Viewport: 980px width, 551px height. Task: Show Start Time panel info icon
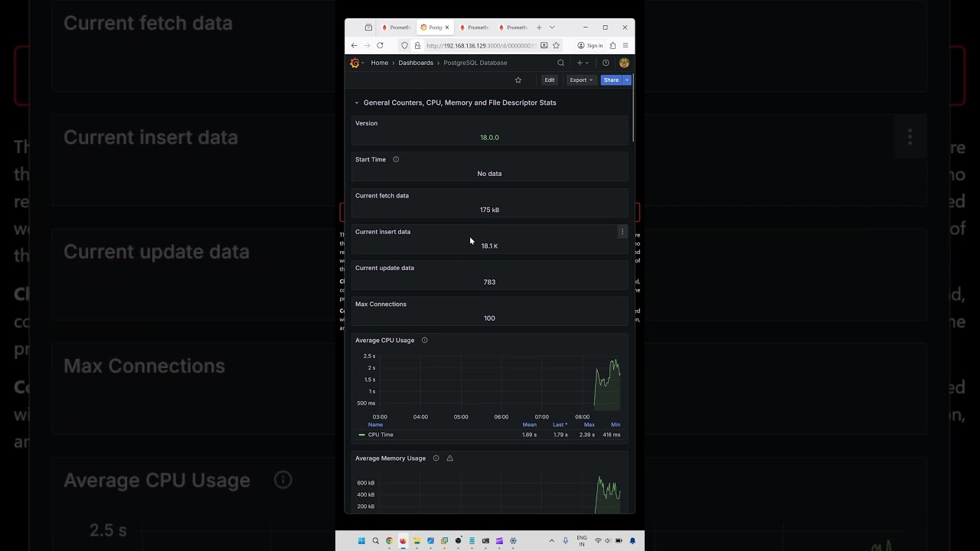[396, 159]
